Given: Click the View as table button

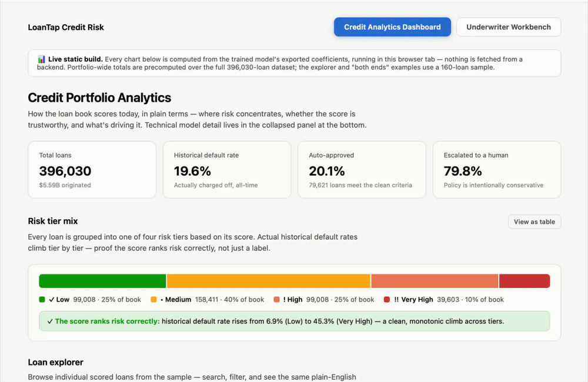Looking at the screenshot, I should [x=534, y=222].
